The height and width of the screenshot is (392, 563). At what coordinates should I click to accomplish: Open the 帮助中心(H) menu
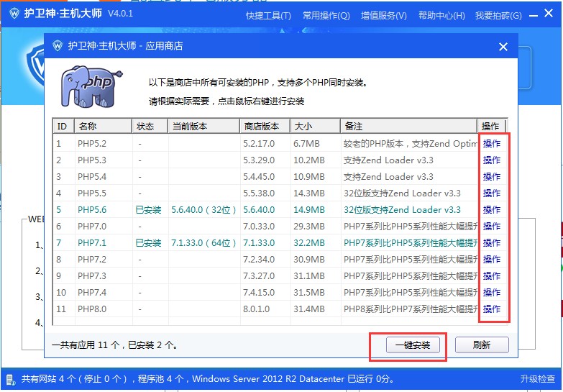(441, 15)
